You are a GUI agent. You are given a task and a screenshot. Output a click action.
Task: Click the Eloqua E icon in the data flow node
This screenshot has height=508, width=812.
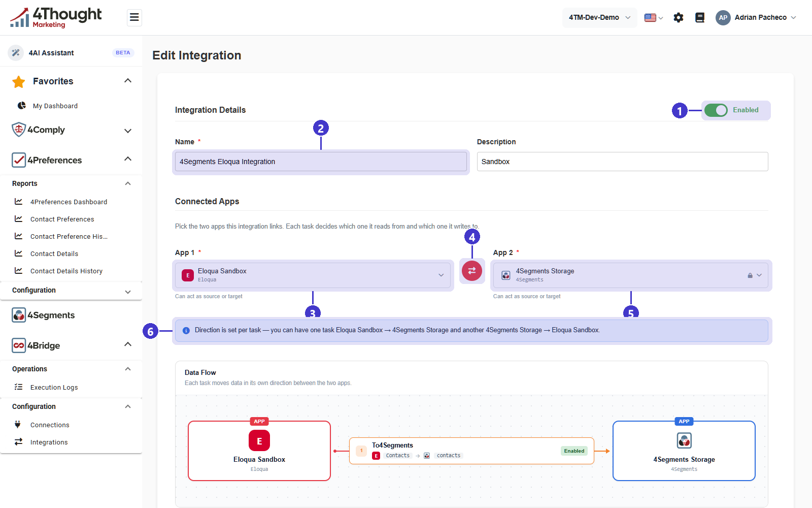point(259,440)
